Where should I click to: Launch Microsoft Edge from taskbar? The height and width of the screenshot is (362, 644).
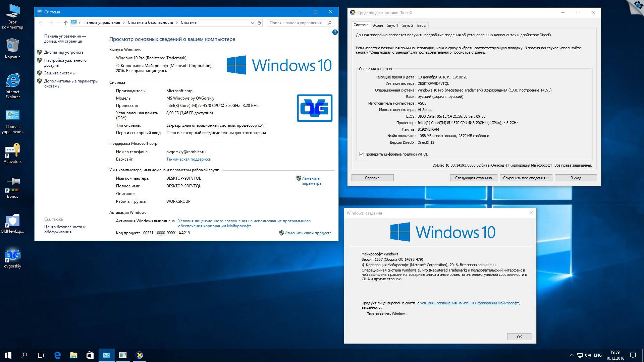[x=57, y=355]
